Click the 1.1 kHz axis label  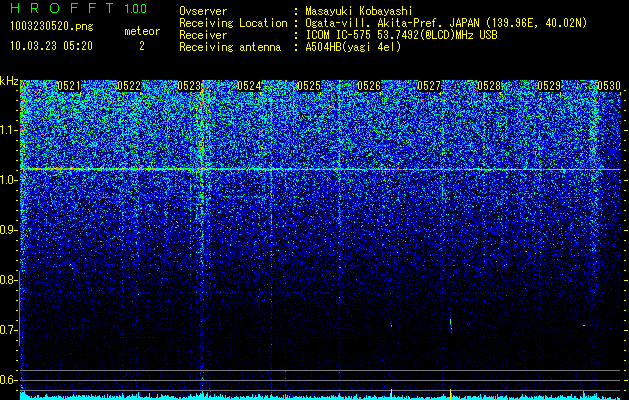(x=9, y=130)
